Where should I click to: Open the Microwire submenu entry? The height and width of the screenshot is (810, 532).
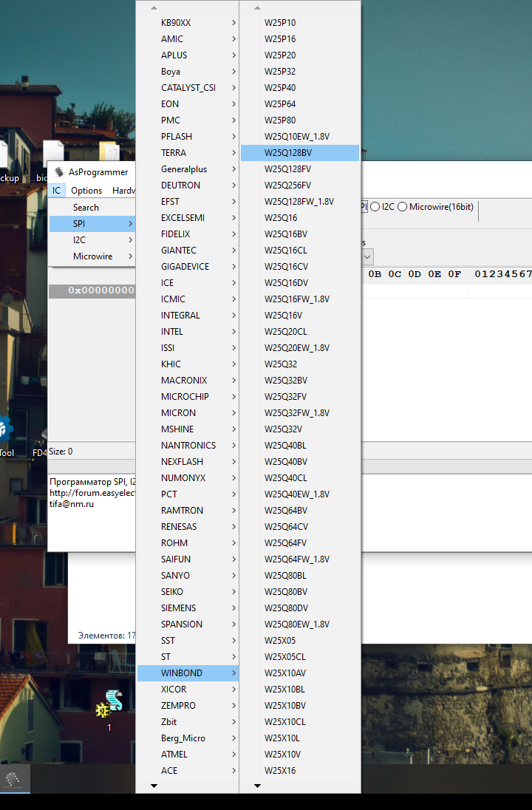click(x=92, y=256)
